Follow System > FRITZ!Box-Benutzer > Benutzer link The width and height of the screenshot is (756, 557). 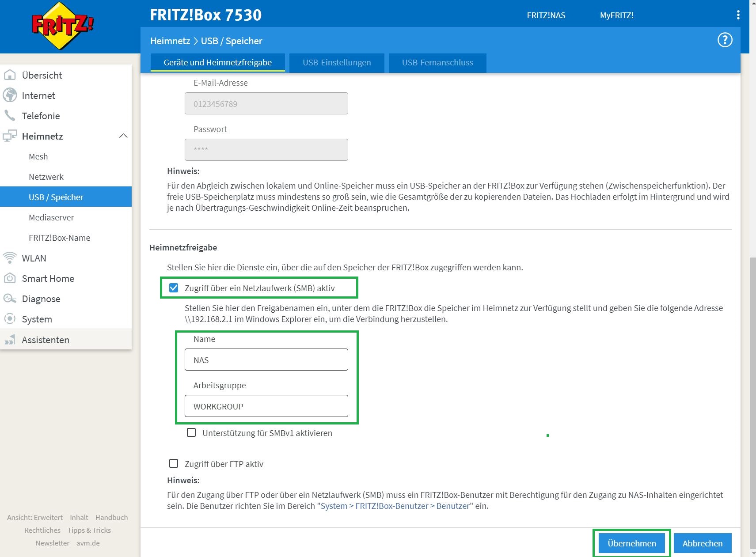395,506
